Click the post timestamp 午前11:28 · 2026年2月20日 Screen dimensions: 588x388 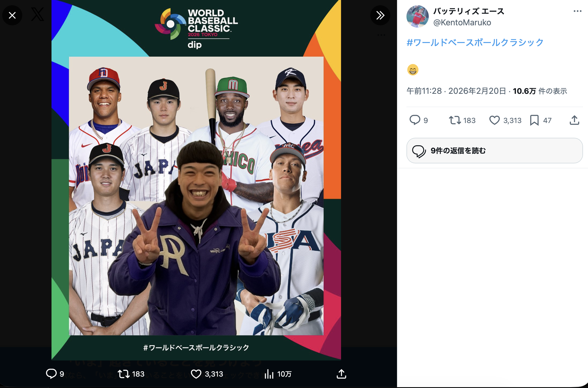click(x=456, y=91)
